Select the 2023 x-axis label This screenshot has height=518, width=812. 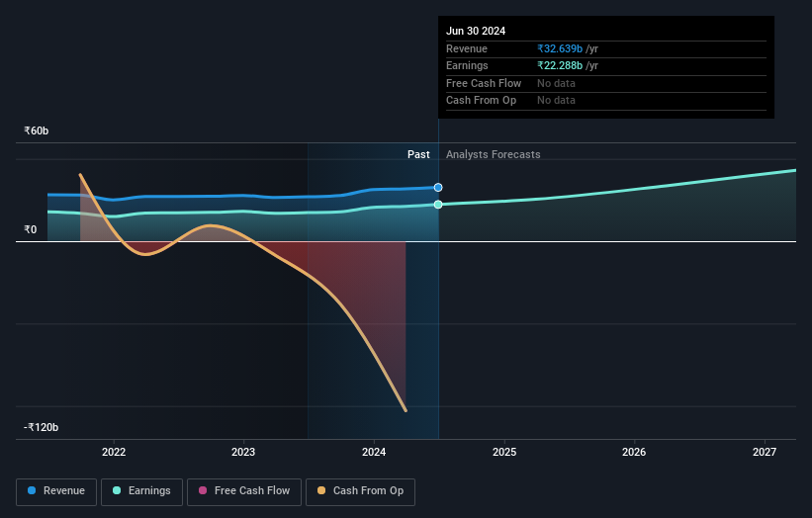pos(243,452)
